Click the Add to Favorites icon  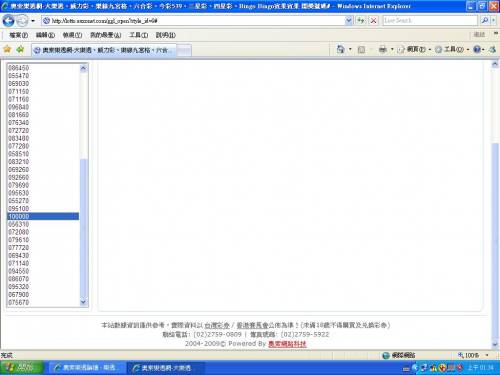tap(20, 49)
